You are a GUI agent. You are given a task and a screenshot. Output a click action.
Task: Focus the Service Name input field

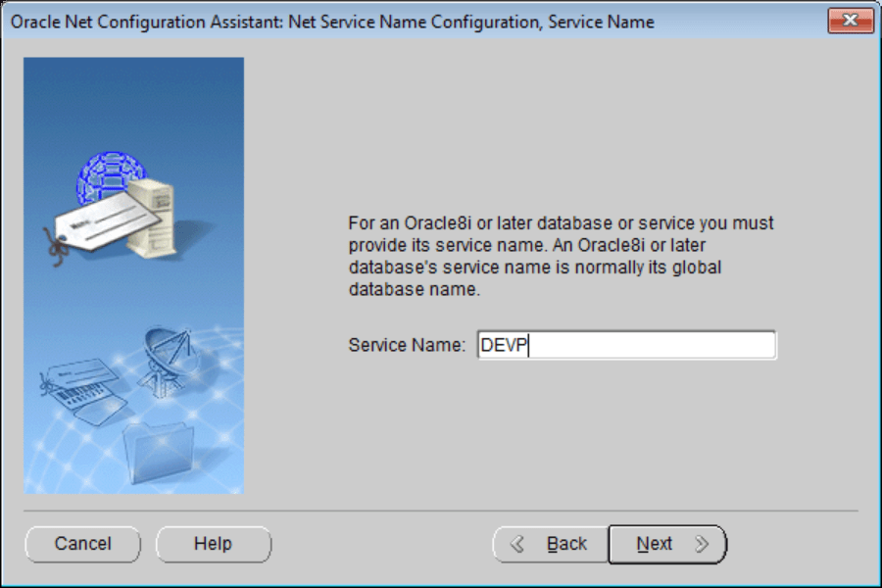(626, 345)
